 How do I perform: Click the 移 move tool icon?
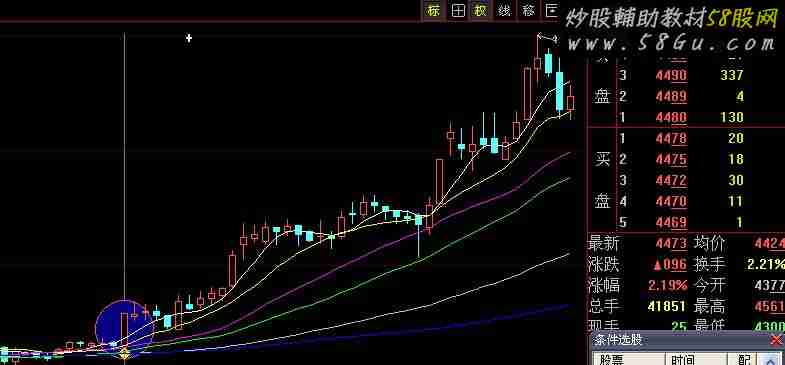pyautogui.click(x=528, y=11)
